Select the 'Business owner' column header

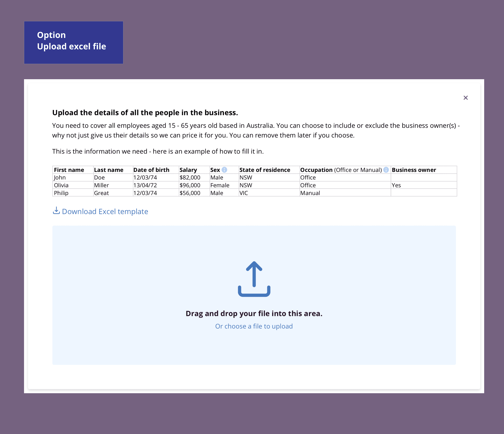click(413, 170)
